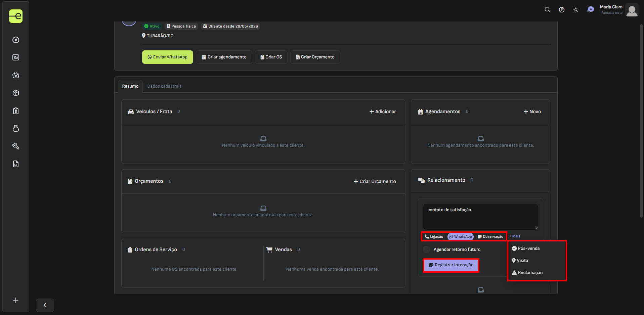Click the Vendas shopping cart icon
Viewport: 644px width, 315px height.
point(269,250)
